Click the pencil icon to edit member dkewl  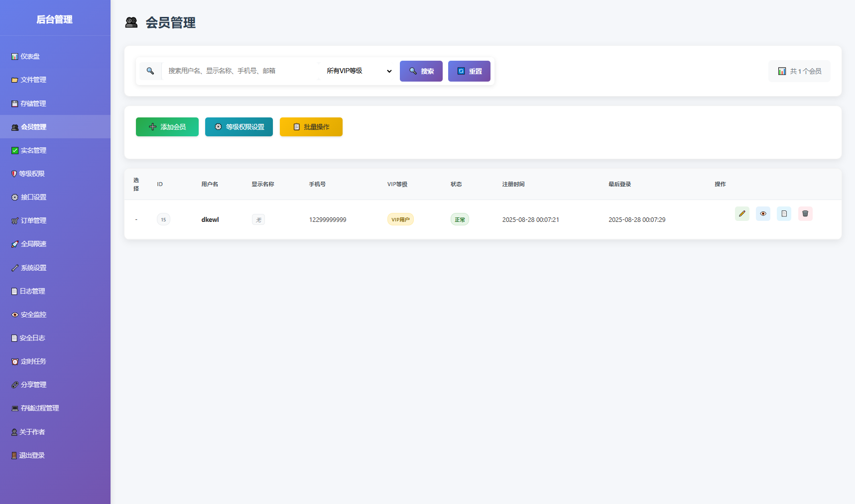click(742, 213)
